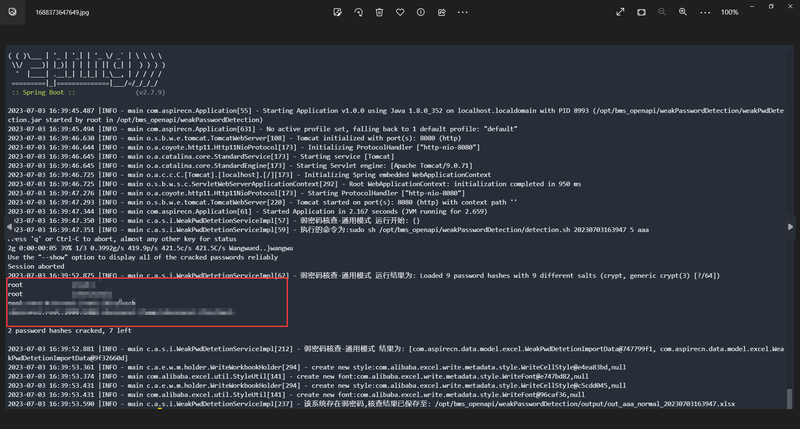800x429 pixels.
Task: Click the vertical scrollbar thumb in the log image
Action: (x=790, y=398)
